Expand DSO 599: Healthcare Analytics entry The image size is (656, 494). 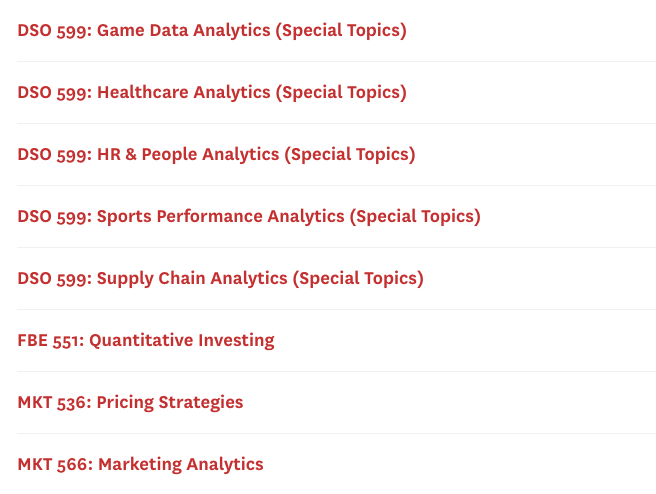click(x=212, y=92)
